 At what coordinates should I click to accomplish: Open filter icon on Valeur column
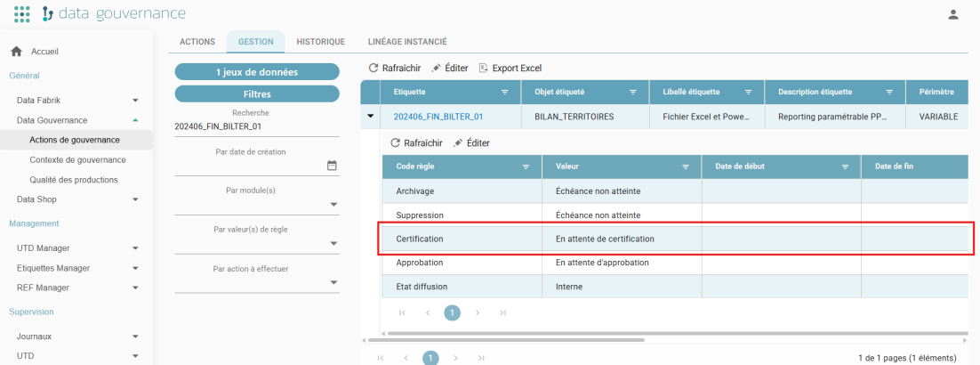[686, 167]
